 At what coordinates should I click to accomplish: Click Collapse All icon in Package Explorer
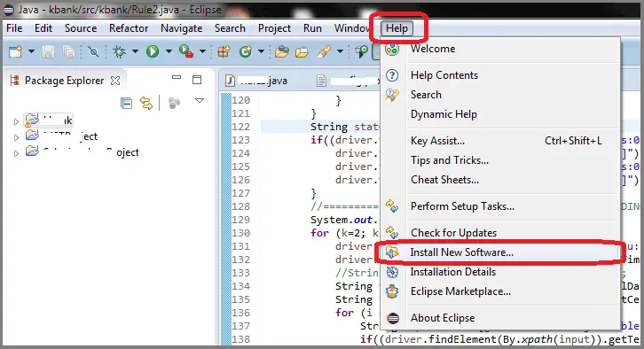pyautogui.click(x=126, y=103)
